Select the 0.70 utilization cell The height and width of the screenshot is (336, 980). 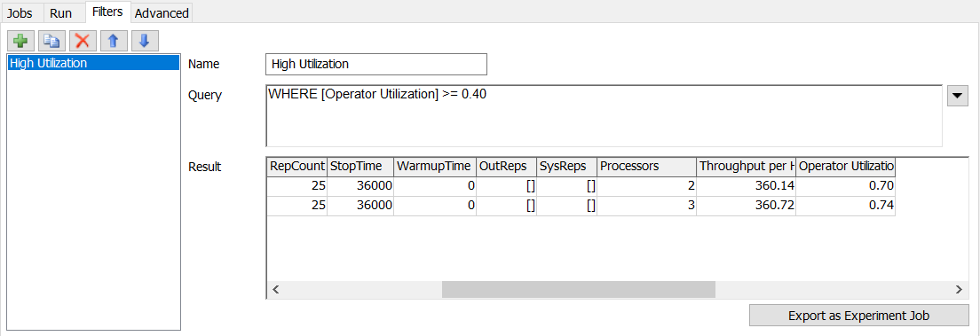846,186
